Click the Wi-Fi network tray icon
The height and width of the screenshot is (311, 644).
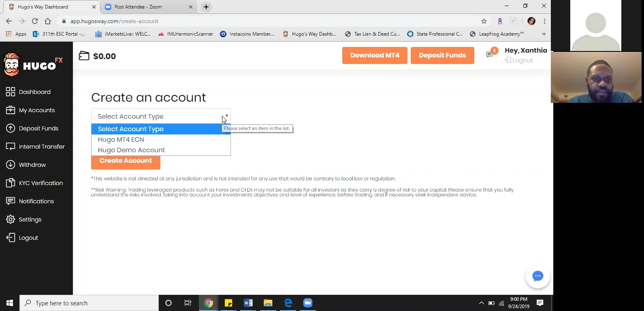coord(501,303)
